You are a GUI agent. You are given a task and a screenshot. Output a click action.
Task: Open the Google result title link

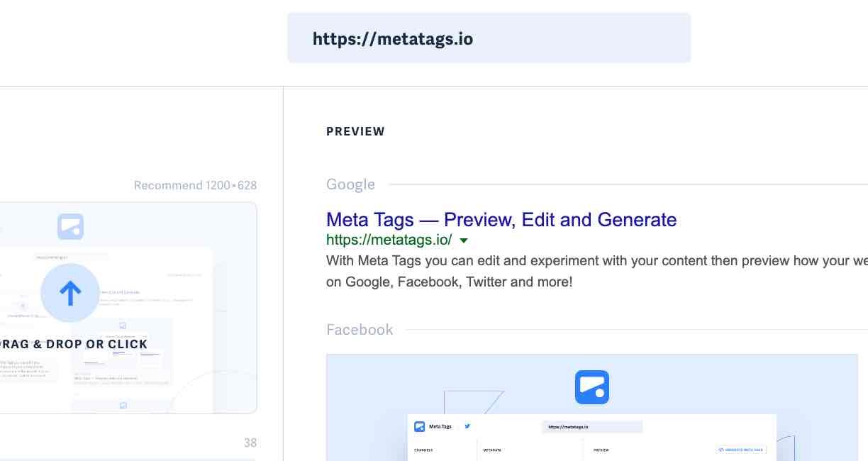(501, 219)
